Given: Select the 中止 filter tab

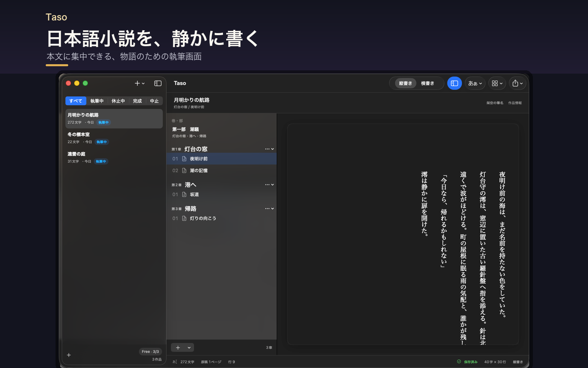Looking at the screenshot, I should pyautogui.click(x=154, y=101).
